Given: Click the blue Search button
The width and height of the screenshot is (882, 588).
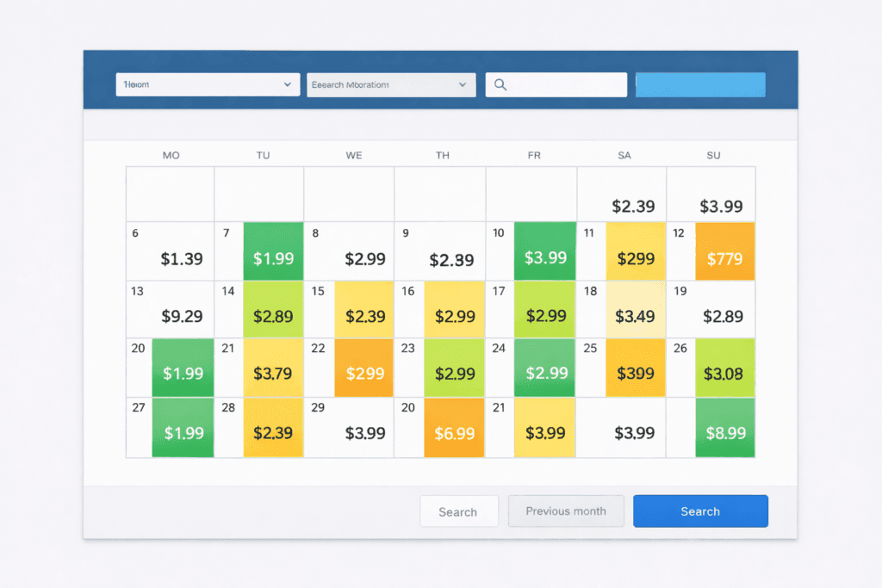Looking at the screenshot, I should (699, 511).
